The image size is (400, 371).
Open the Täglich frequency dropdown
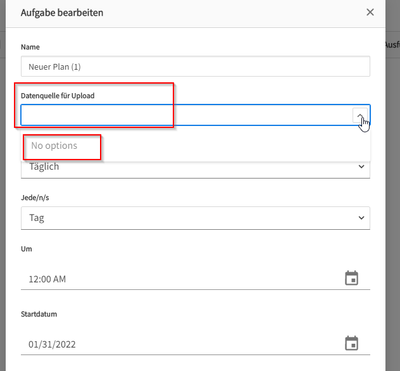click(x=195, y=166)
